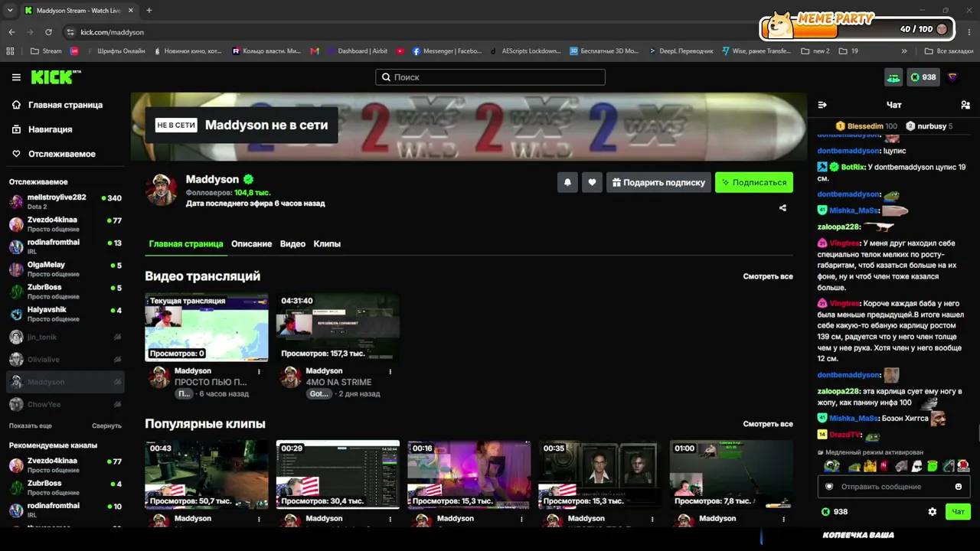Screen dimensions: 980x551
Task: Focus the Поиск search field
Action: coord(490,77)
